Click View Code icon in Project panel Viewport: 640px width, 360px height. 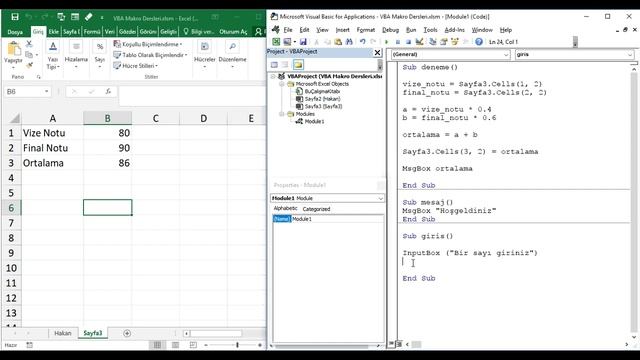pyautogui.click(x=274, y=64)
